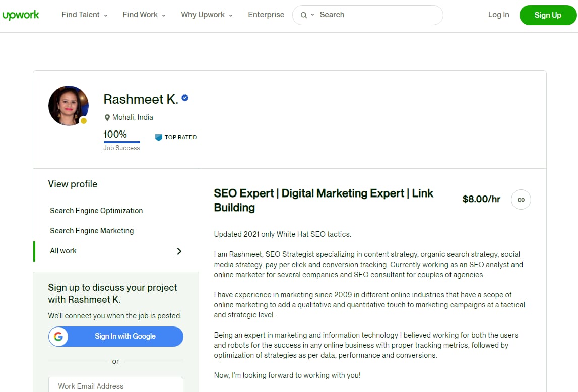Click the Log In link
Screen dimensions: 578x392
(498, 15)
